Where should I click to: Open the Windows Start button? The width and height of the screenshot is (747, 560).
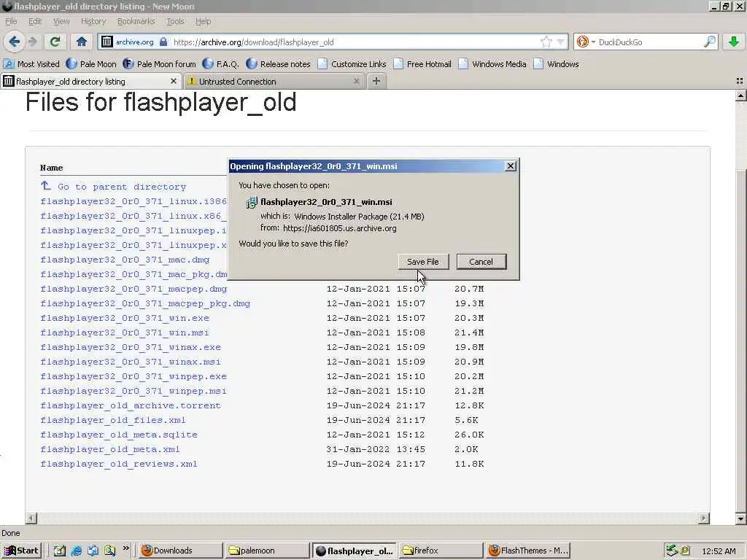pyautogui.click(x=21, y=551)
